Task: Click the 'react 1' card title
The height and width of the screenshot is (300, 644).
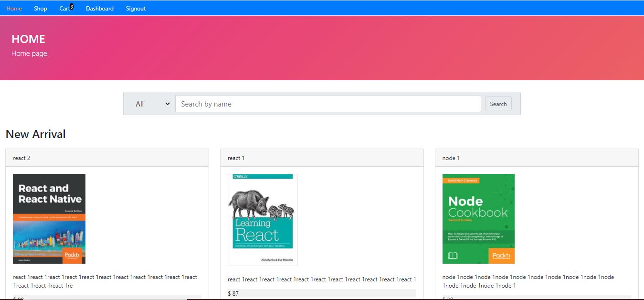Action: pyautogui.click(x=236, y=158)
